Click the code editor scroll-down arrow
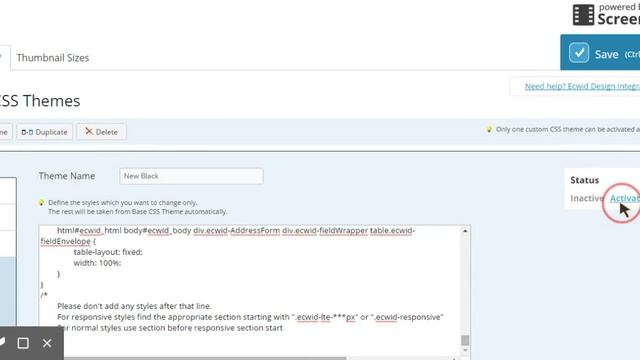640x360 pixels. [465, 350]
